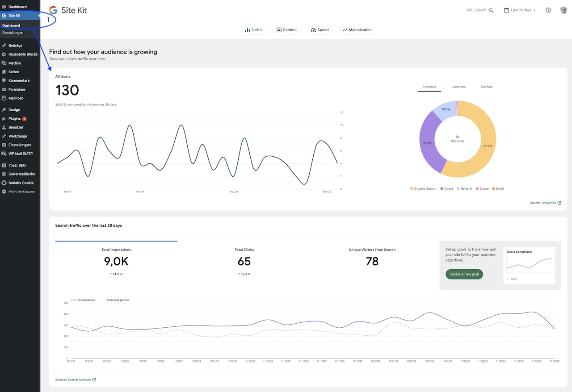Viewport: 572px width, 392px height.
Task: Click the URL Search text field
Action: click(x=476, y=10)
